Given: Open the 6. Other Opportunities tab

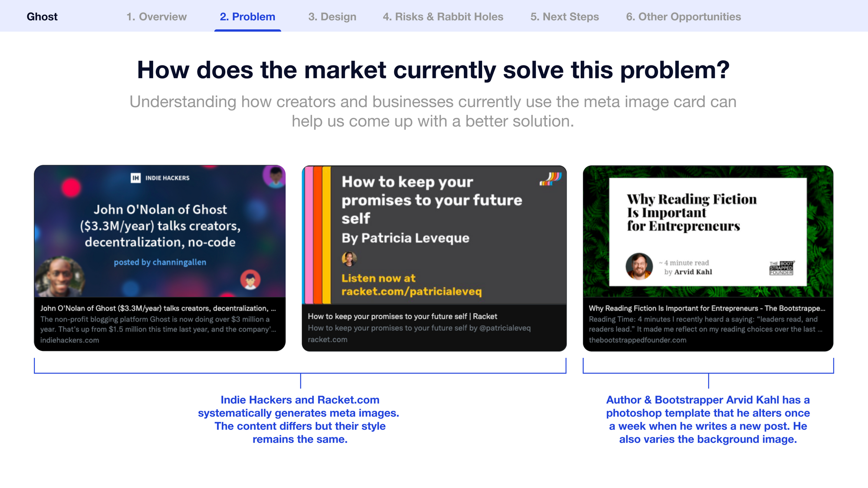Looking at the screenshot, I should 684,16.
